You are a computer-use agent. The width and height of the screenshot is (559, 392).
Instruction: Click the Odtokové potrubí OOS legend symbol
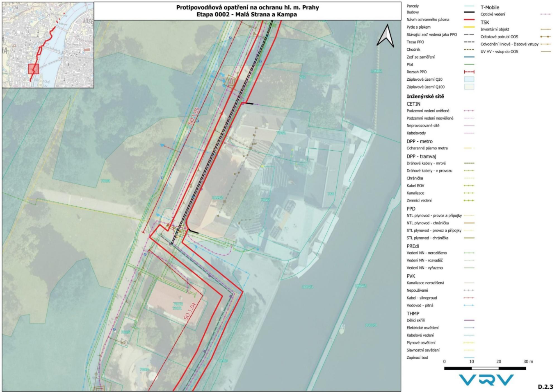[x=545, y=37]
